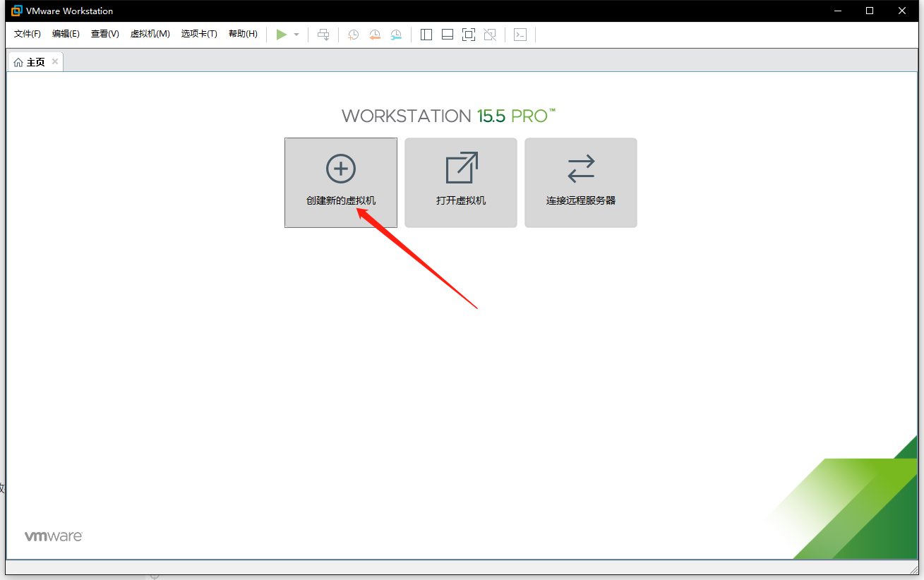
Task: Click the full screen mode icon
Action: coord(469,35)
